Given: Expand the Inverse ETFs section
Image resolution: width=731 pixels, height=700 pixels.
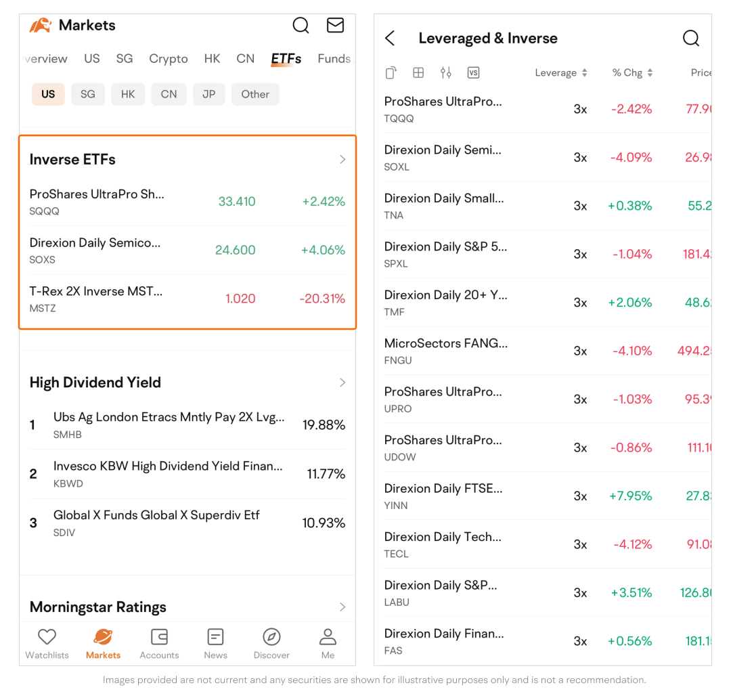Looking at the screenshot, I should (x=342, y=160).
